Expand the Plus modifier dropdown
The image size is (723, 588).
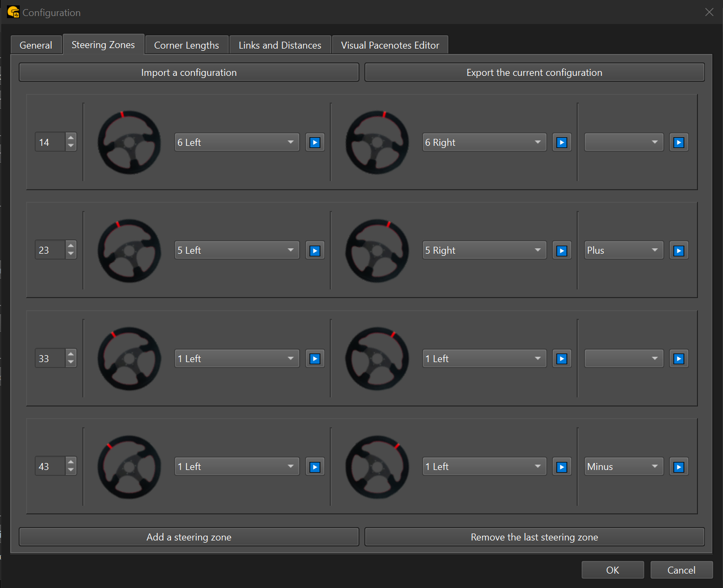tap(624, 250)
